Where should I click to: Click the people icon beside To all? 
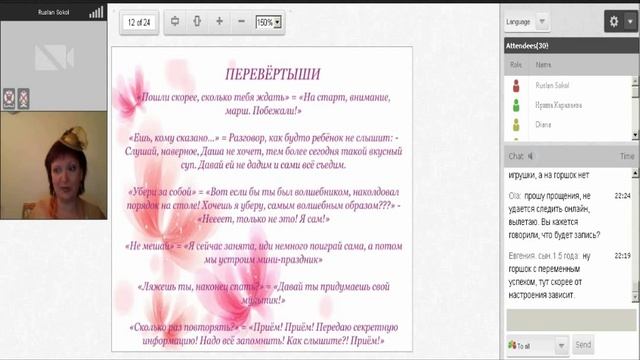click(512, 345)
